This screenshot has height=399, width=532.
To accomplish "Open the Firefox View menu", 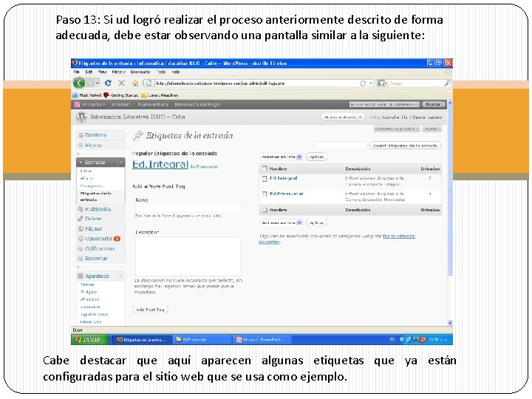I will pos(103,72).
